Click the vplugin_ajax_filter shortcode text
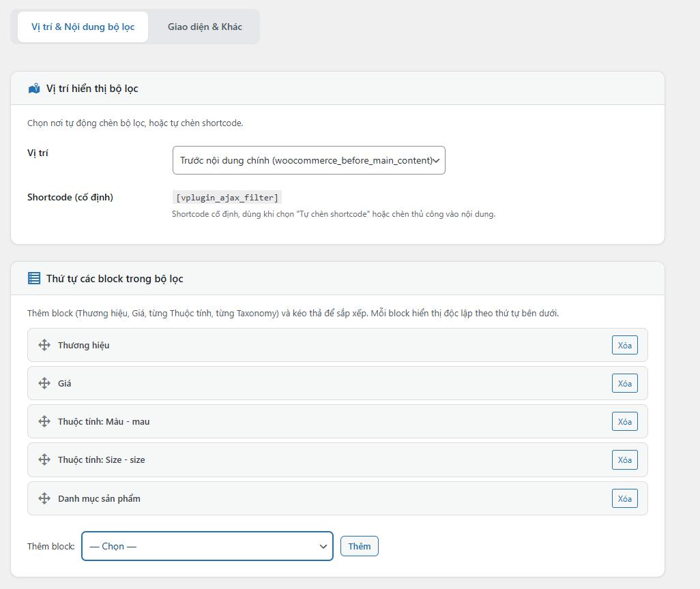Screen dimensions: 700x589 227,198
